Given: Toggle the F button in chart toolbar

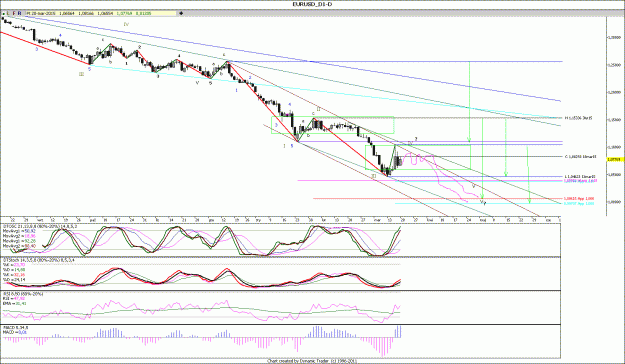Looking at the screenshot, I should (14, 13).
